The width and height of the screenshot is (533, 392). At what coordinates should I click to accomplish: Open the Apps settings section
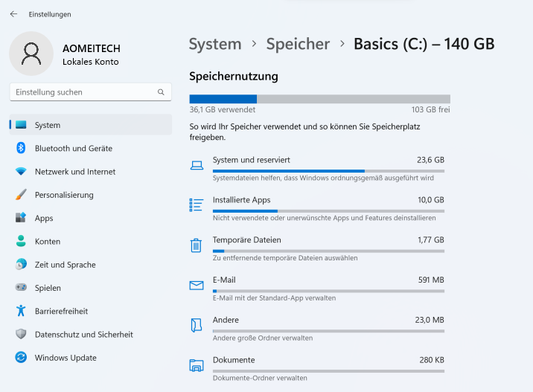pos(44,218)
